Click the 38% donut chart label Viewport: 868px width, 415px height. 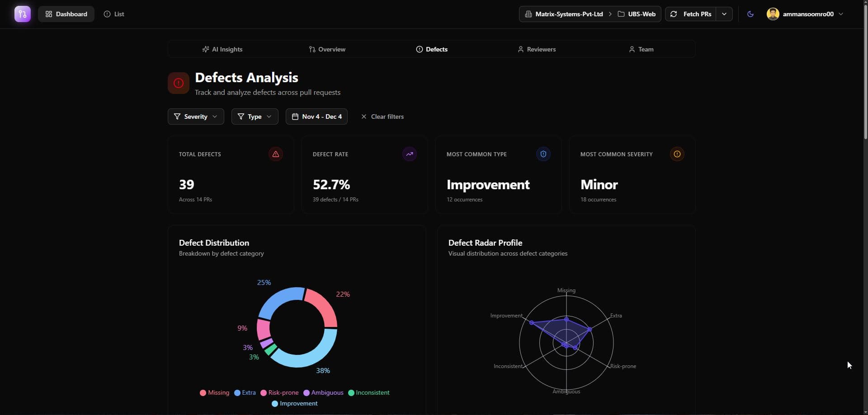323,371
